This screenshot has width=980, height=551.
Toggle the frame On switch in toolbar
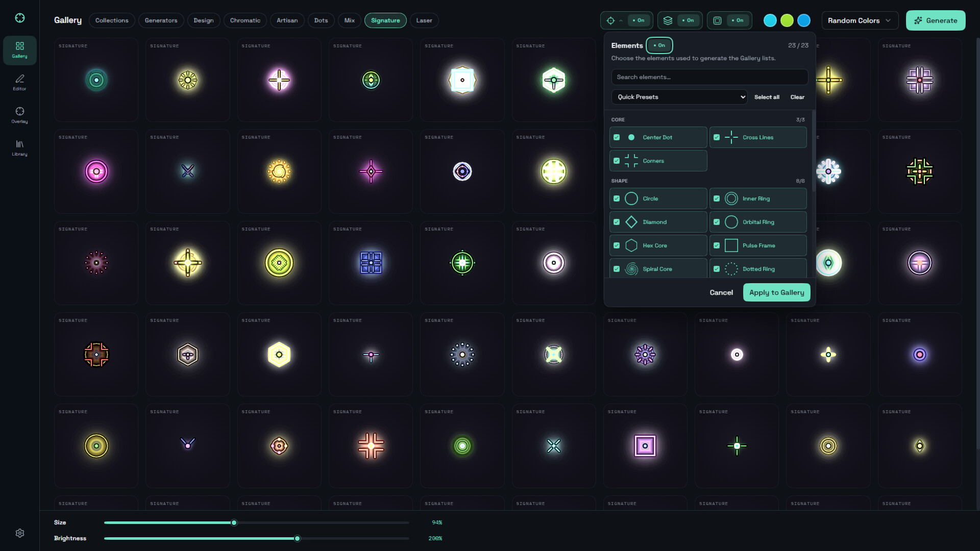point(738,20)
